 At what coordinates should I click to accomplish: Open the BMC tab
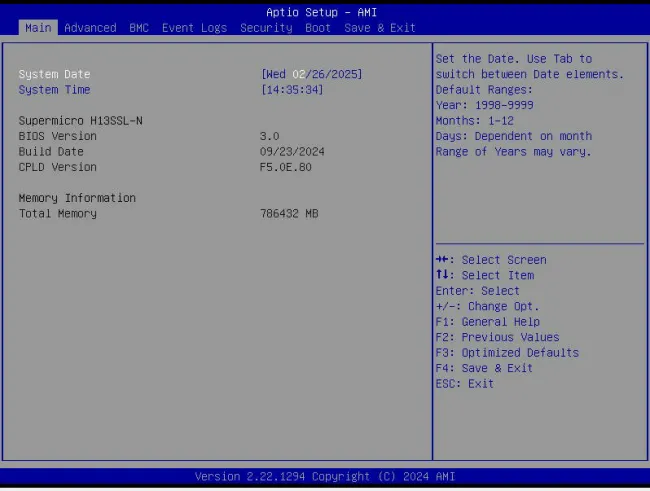tap(138, 28)
